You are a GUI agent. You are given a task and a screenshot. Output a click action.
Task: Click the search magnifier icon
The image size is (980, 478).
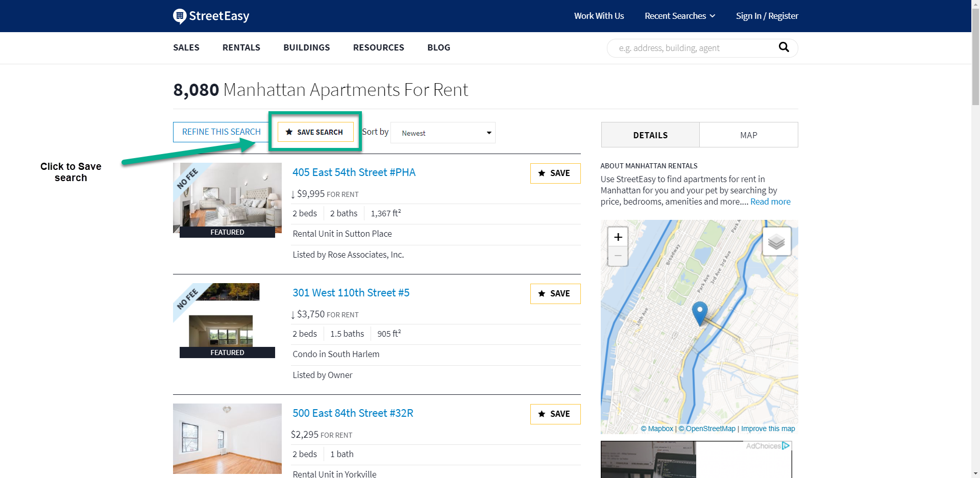(x=784, y=47)
